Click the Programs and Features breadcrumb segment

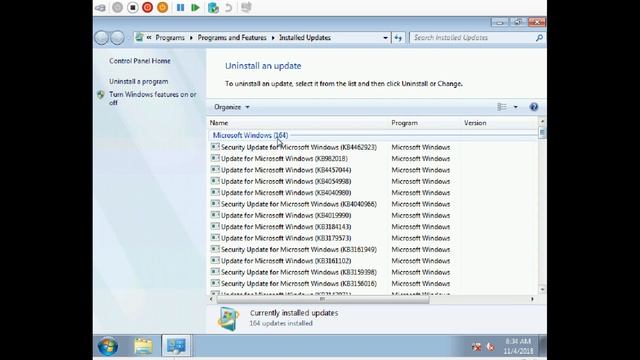tap(232, 38)
